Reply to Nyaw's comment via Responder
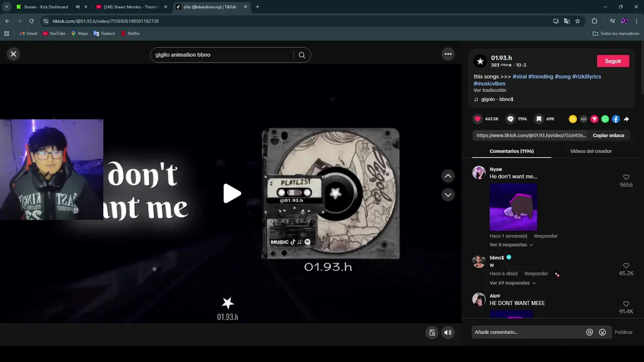 tap(545, 236)
